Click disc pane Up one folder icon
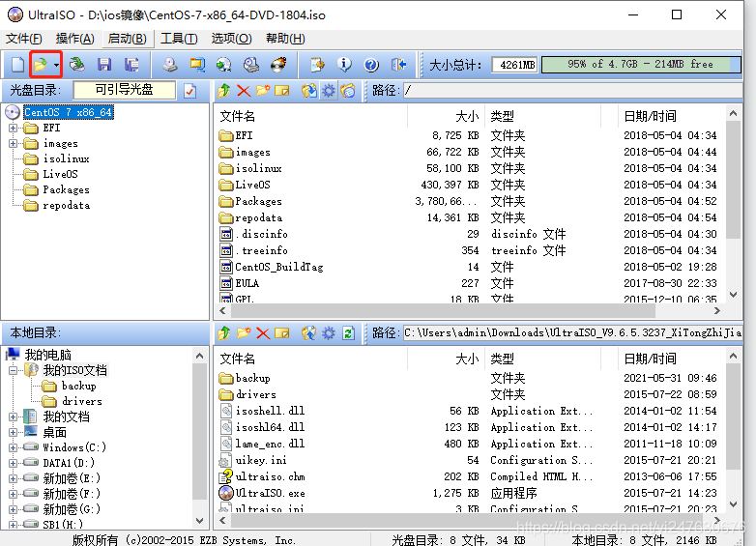 [x=223, y=91]
